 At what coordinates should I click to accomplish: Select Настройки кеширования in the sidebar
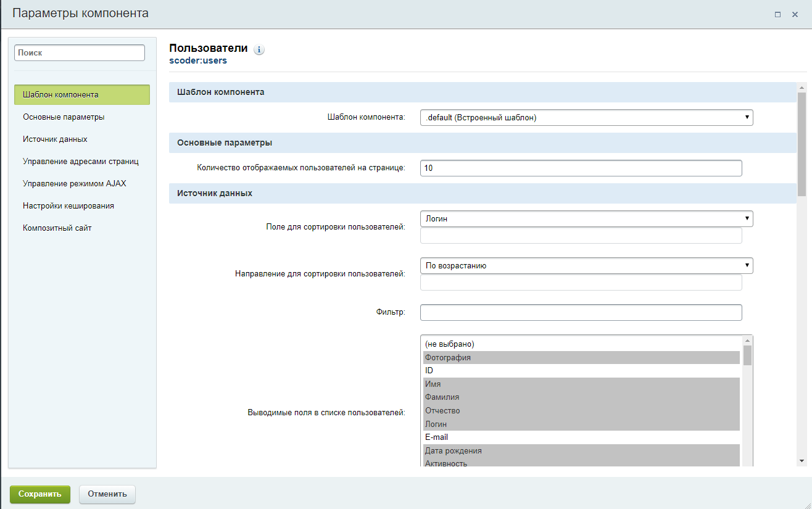click(x=68, y=206)
